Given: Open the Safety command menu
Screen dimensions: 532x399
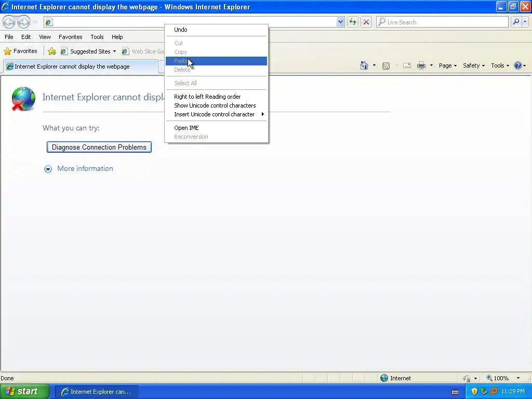Looking at the screenshot, I should pos(474,65).
